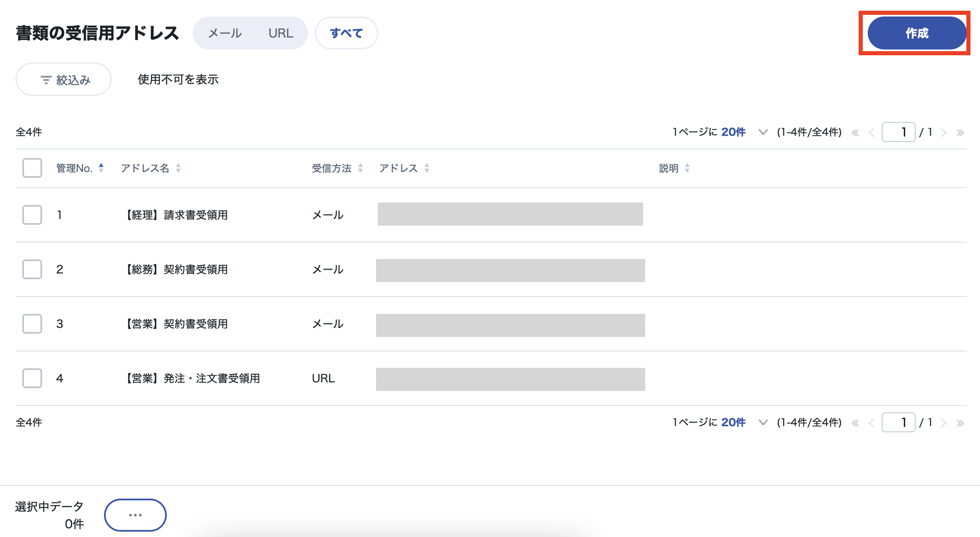Click the masked address in row 1
980x537 pixels.
tap(510, 214)
